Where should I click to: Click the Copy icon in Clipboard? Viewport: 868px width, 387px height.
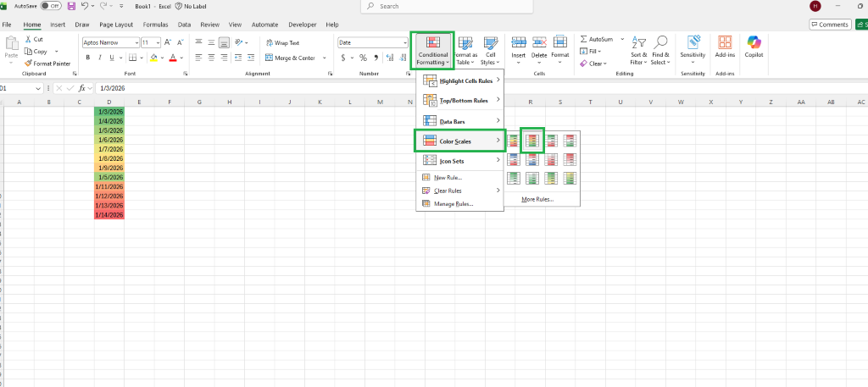[28, 52]
